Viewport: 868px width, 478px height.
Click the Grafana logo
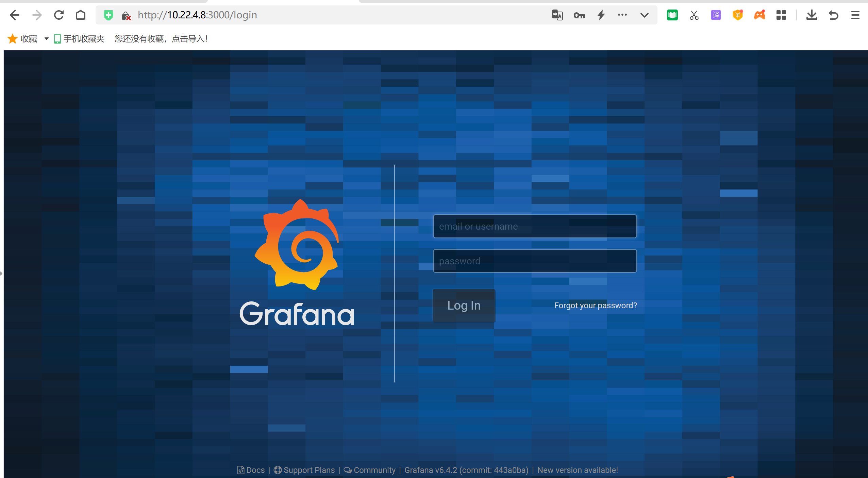click(297, 262)
